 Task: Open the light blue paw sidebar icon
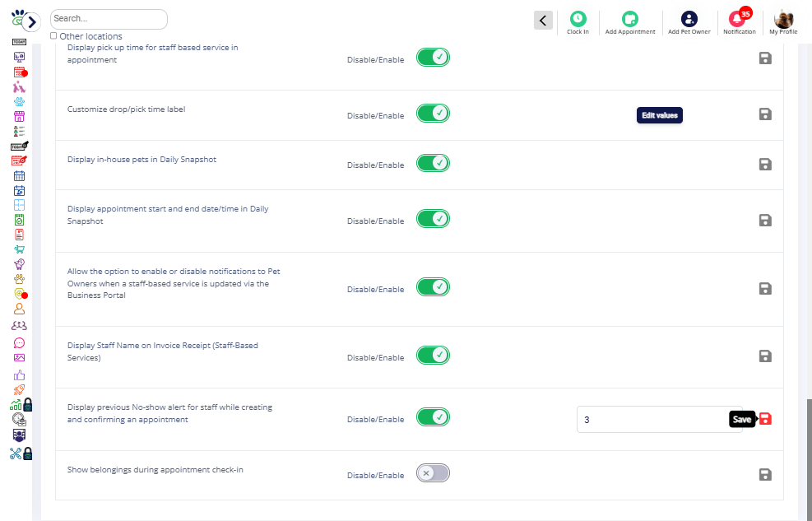coord(19,101)
